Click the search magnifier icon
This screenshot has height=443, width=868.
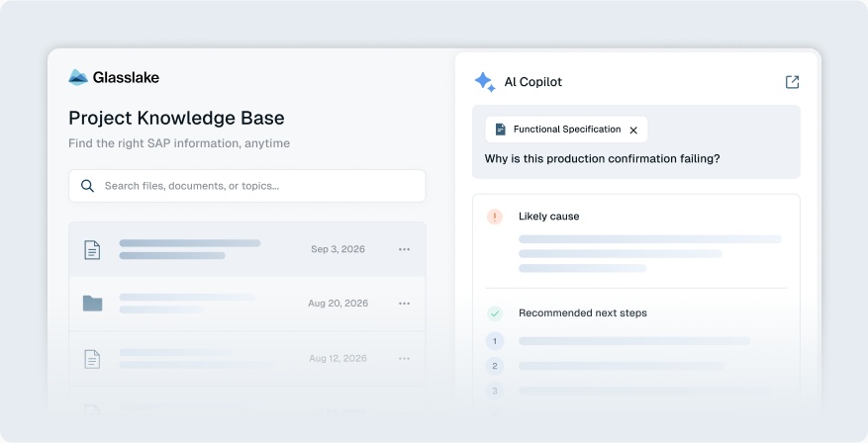87,186
